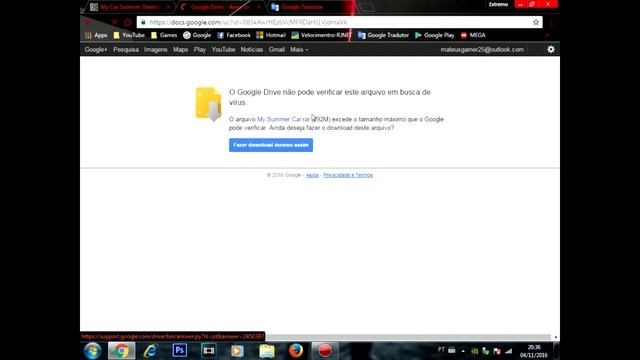This screenshot has height=360, width=640.
Task: Open the MEGA bookmark
Action: (473, 35)
